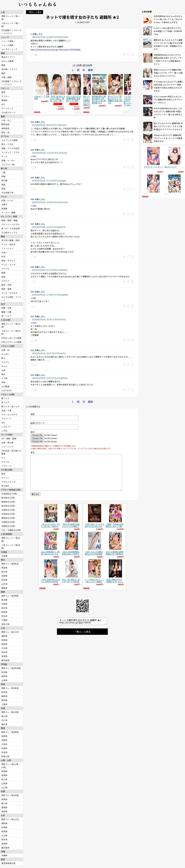The height and width of the screenshot is (868, 185).
Task: Go to 前 page in top pagination
Action: (78, 70)
